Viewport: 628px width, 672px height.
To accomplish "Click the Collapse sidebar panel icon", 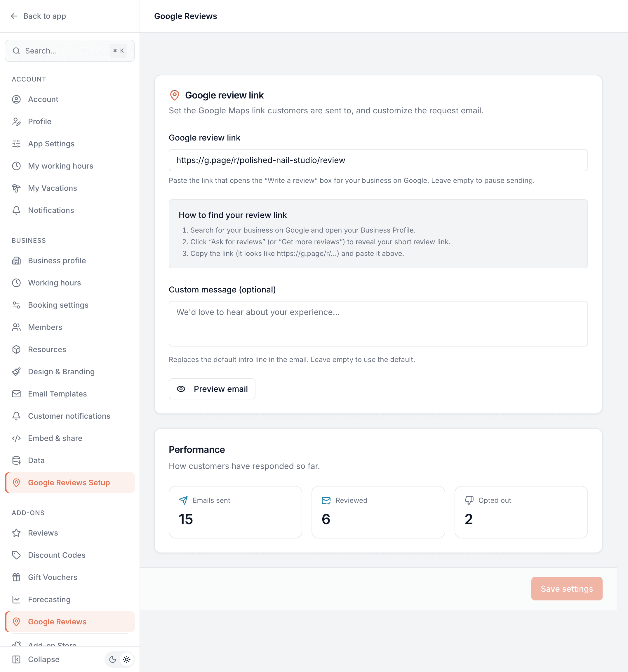I will coord(16,659).
